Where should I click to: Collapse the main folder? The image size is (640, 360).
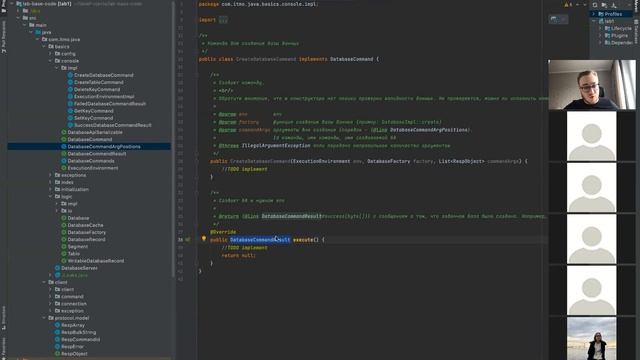coord(25,25)
